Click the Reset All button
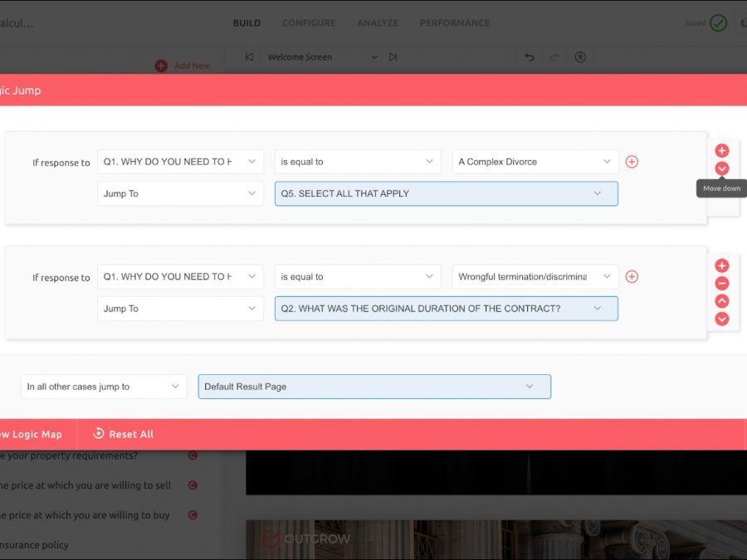Screen dimensions: 747x560 [x=123, y=434]
